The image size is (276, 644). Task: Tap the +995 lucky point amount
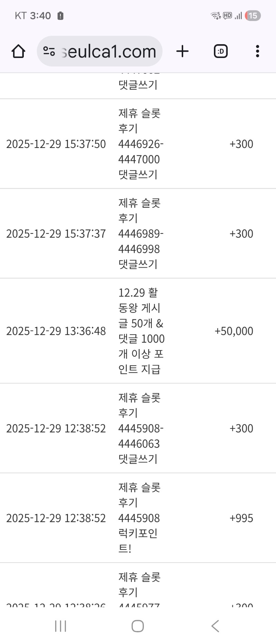241,518
